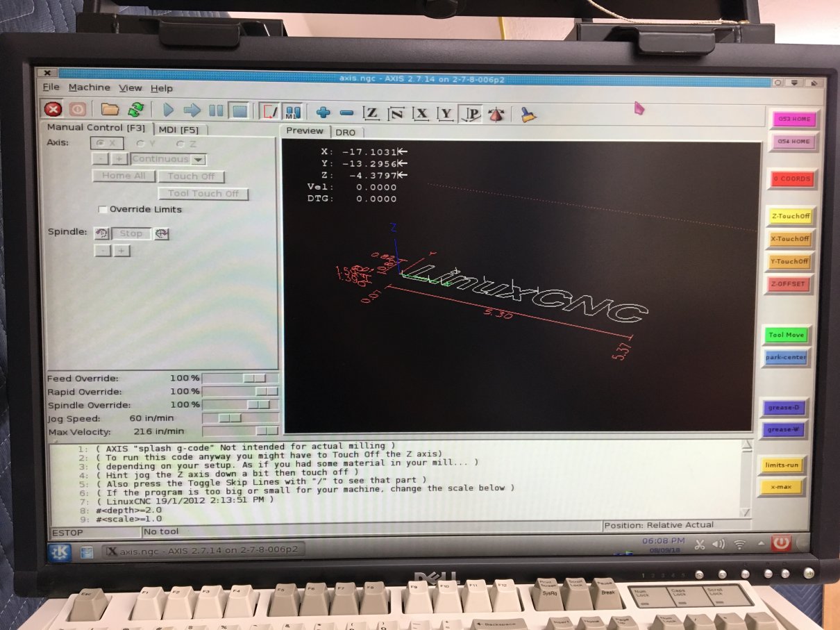The width and height of the screenshot is (840, 630).
Task: Click the G54 HOME button
Action: point(793,142)
